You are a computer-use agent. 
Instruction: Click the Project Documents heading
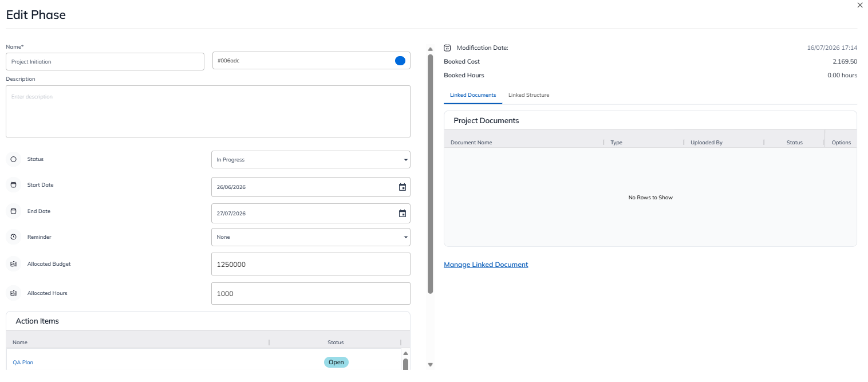point(486,121)
